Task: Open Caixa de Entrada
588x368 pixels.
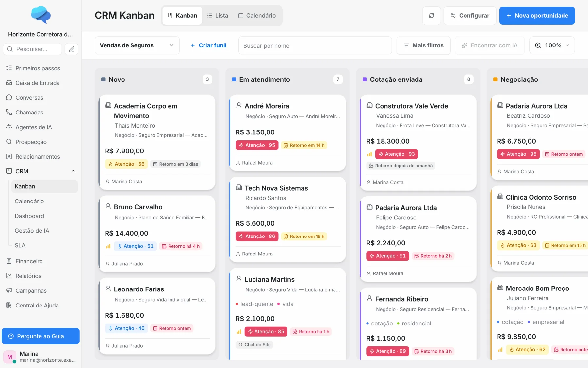Action: click(41, 83)
